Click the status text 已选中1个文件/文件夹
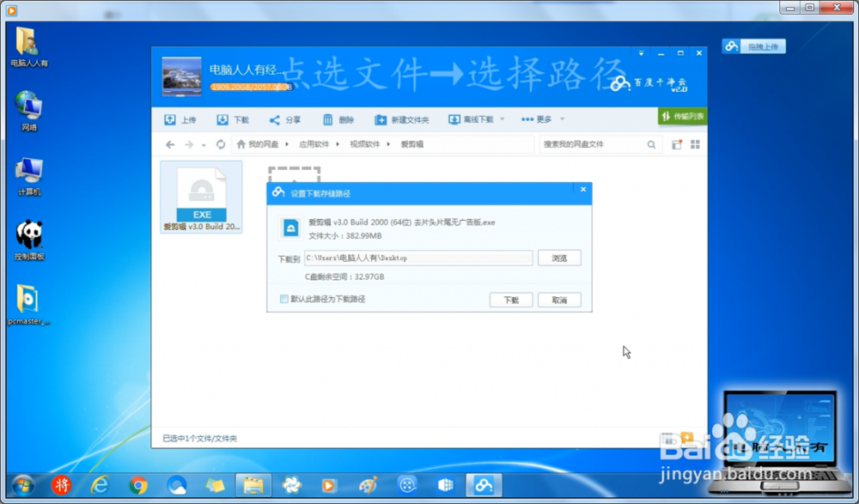 [199, 438]
